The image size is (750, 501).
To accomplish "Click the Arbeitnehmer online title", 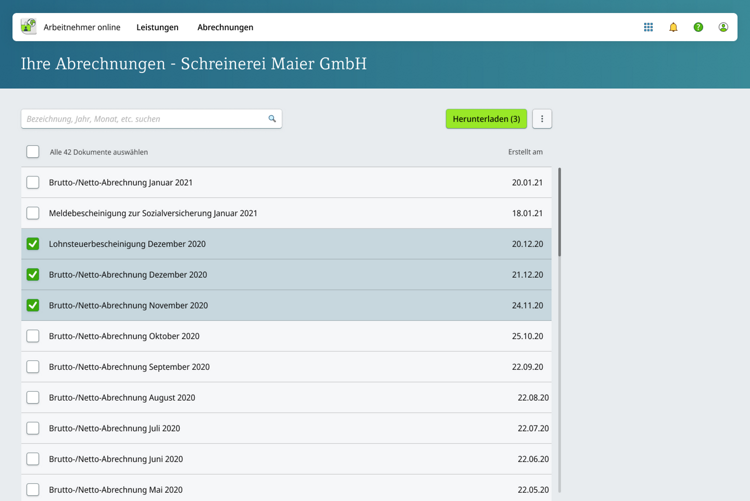I will click(x=82, y=27).
